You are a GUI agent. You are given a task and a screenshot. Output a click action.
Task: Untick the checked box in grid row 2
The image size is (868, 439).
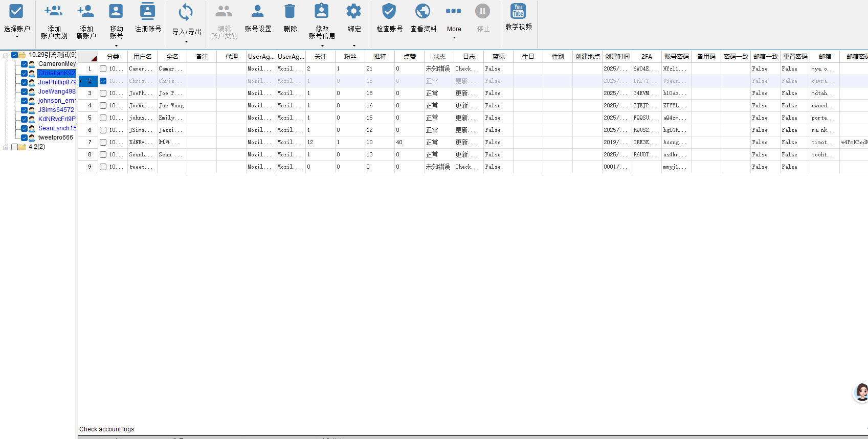point(103,81)
